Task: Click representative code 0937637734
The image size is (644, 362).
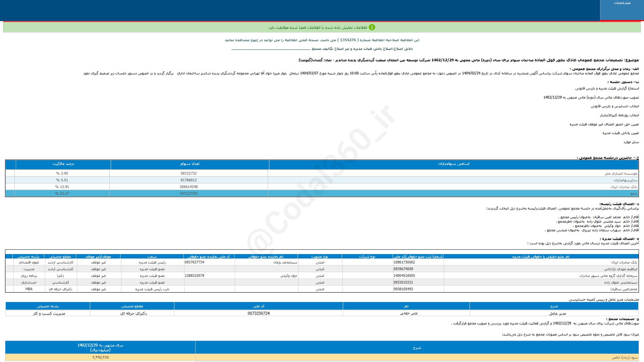Action: (195, 262)
